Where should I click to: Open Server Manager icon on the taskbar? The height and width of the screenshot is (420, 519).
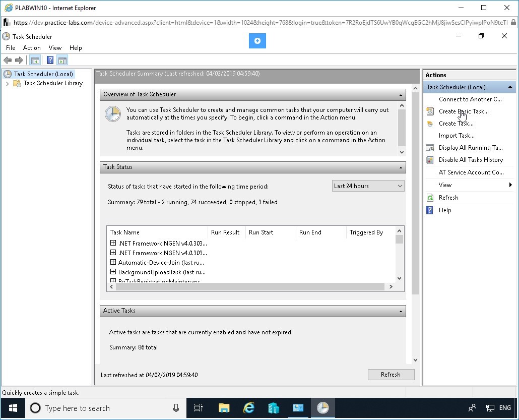(274, 408)
